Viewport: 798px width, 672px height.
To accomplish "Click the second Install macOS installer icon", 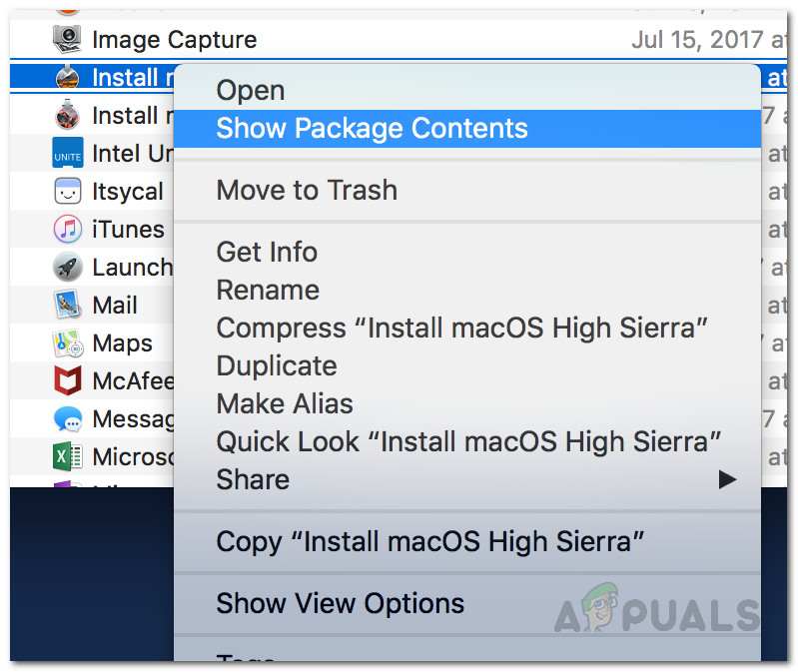I will coord(67,116).
